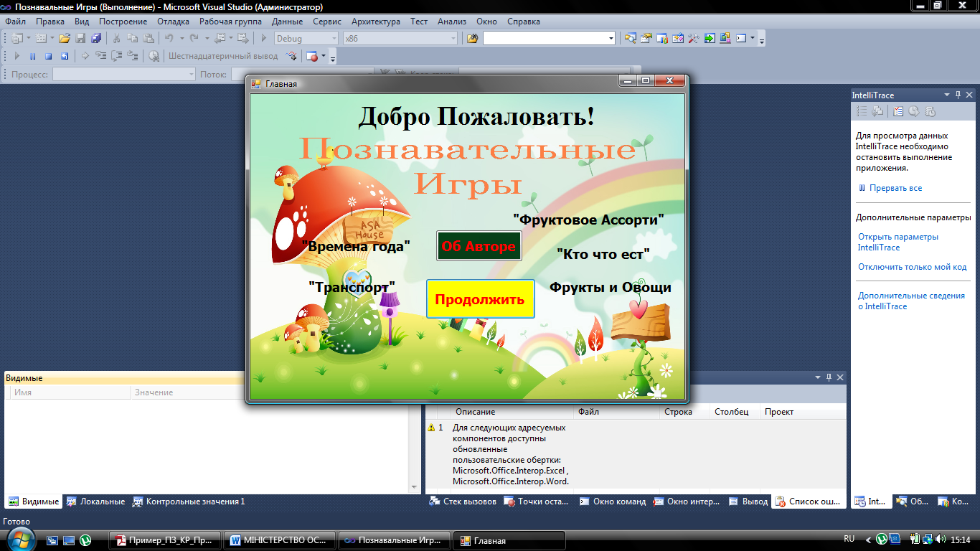Open the Отладка menu
Image resolution: width=980 pixels, height=551 pixels.
click(173, 22)
